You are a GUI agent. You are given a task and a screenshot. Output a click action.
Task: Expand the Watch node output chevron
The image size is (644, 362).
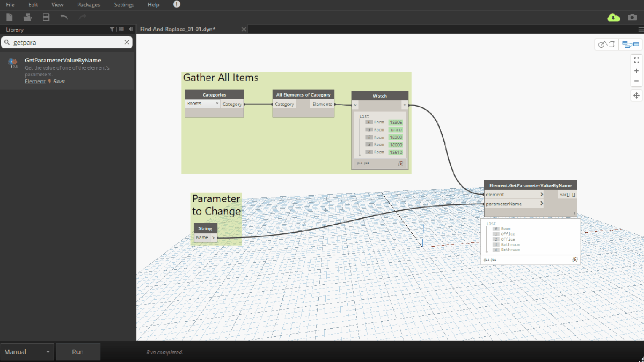tap(404, 105)
